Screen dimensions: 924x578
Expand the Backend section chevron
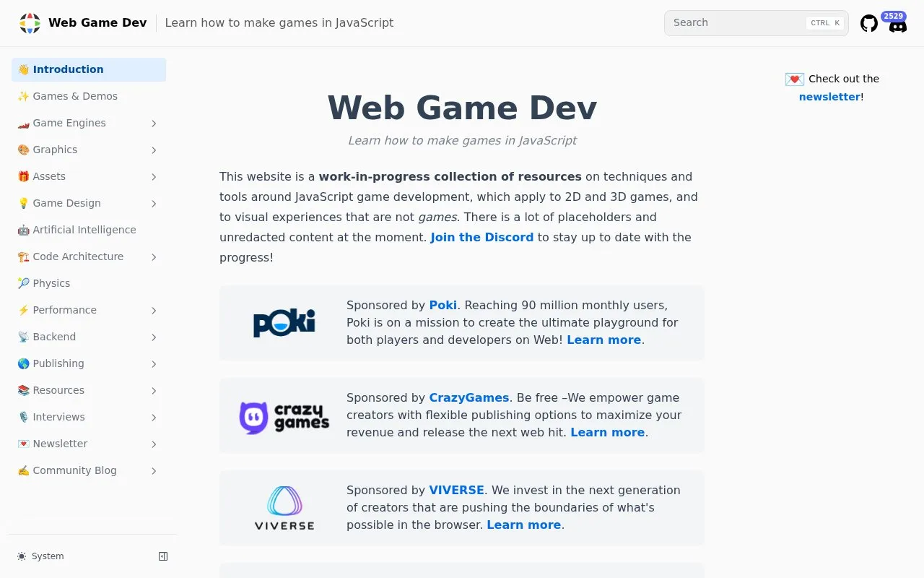tap(154, 337)
